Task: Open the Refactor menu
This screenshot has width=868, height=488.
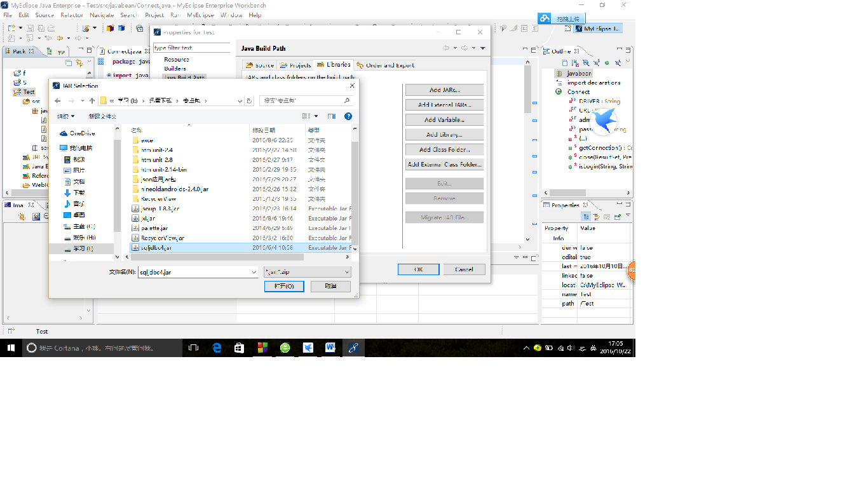Action: tap(71, 15)
